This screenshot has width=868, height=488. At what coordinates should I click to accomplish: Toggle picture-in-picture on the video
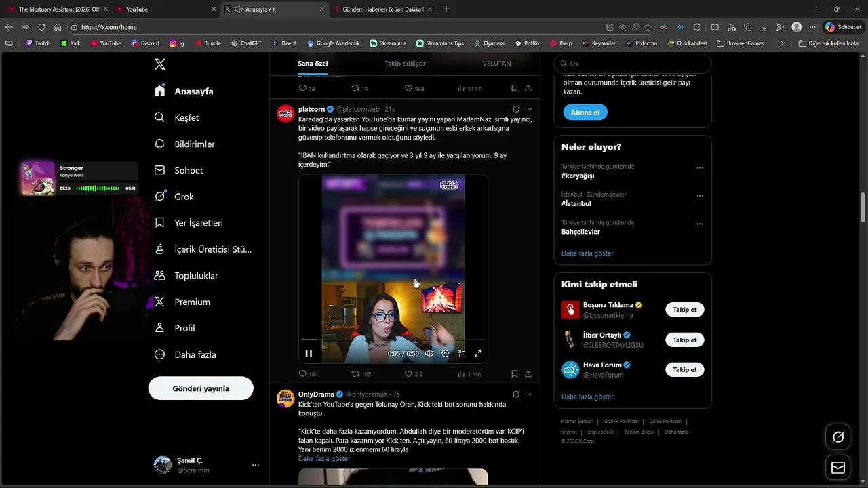click(x=462, y=353)
